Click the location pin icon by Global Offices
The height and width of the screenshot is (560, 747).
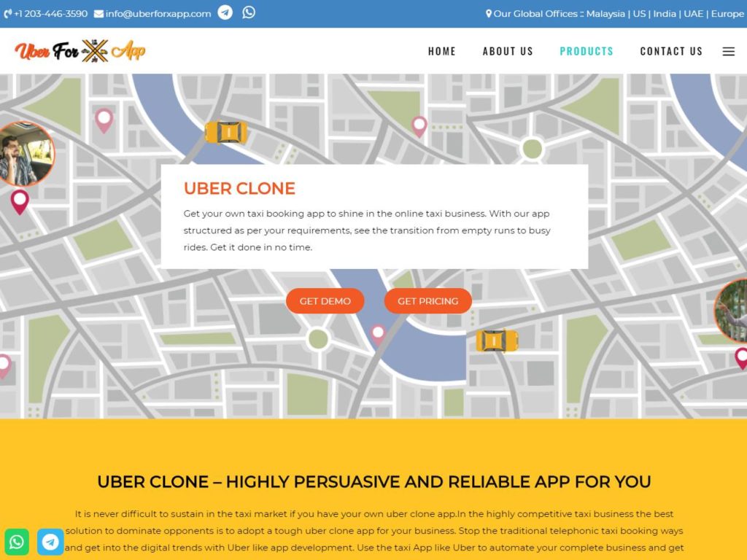[488, 13]
